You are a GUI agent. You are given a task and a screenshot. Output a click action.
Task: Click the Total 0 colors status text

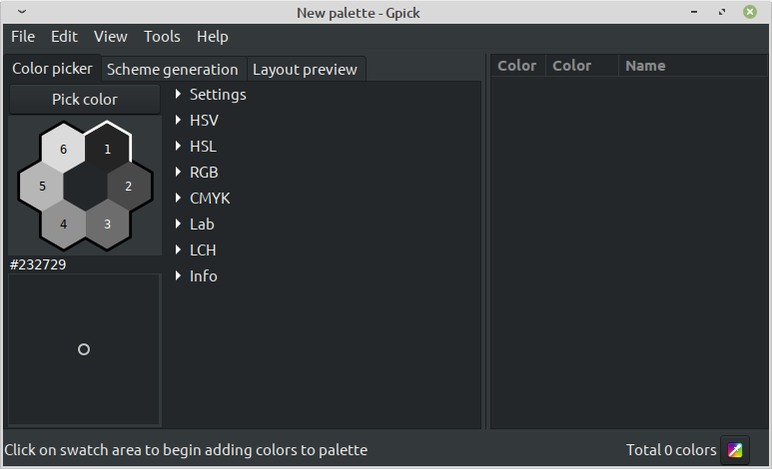(671, 450)
